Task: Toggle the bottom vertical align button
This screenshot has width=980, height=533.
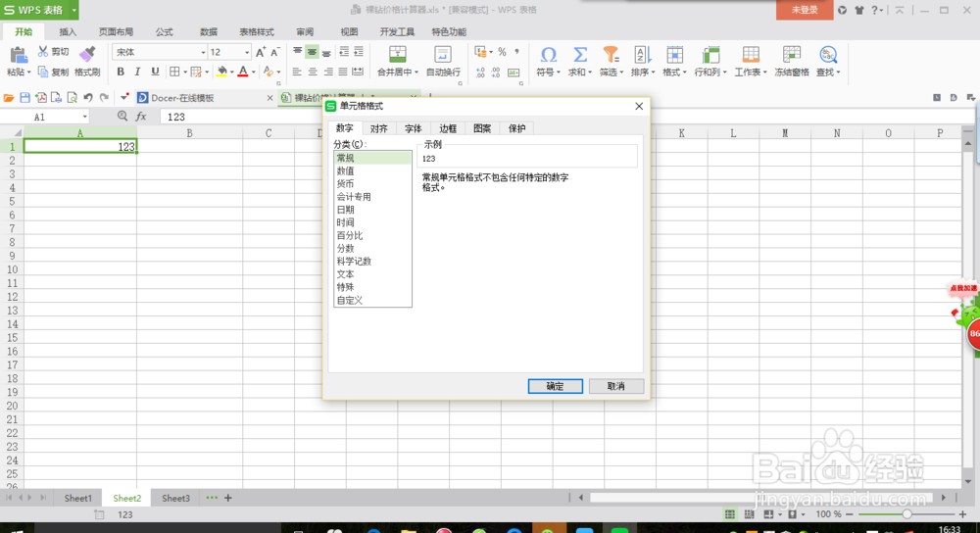Action: [x=326, y=52]
